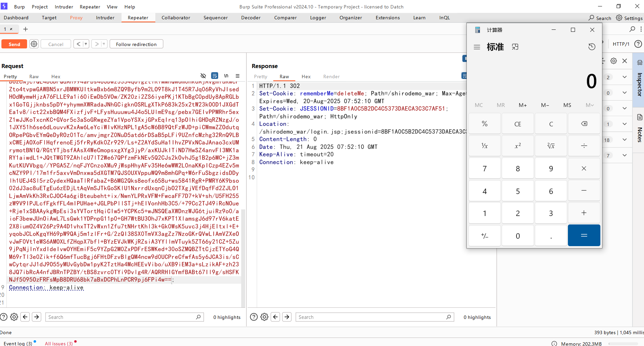Open the Intruder top-level tab
The width and height of the screenshot is (644, 346).
105,18
